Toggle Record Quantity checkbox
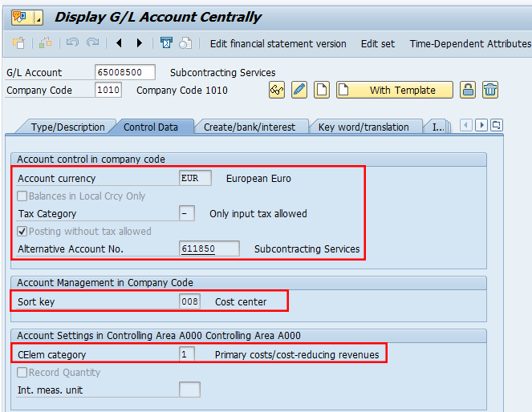The image size is (532, 412). [23, 373]
